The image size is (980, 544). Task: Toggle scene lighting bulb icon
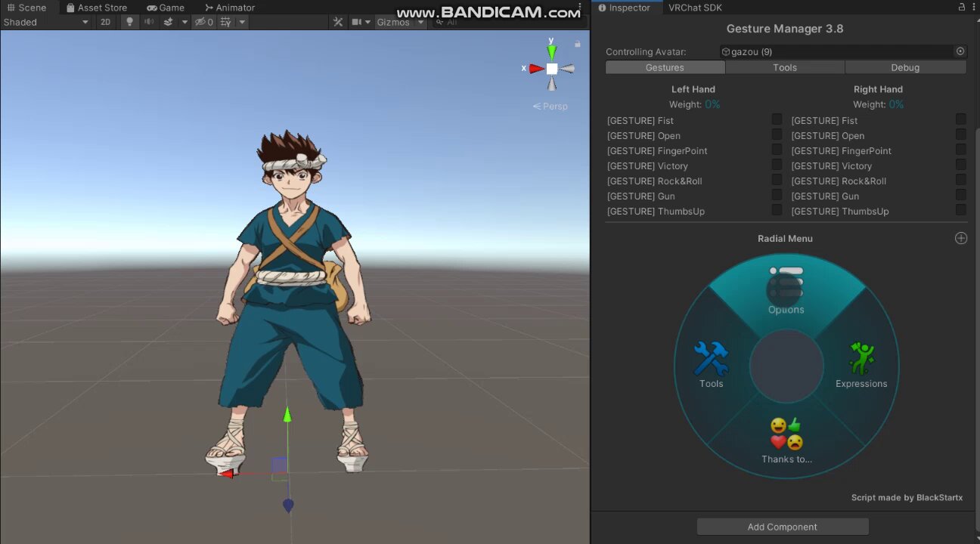[x=129, y=22]
